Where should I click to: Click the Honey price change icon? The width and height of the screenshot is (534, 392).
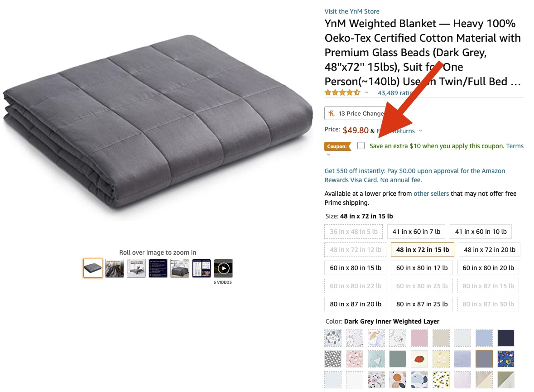click(x=331, y=113)
